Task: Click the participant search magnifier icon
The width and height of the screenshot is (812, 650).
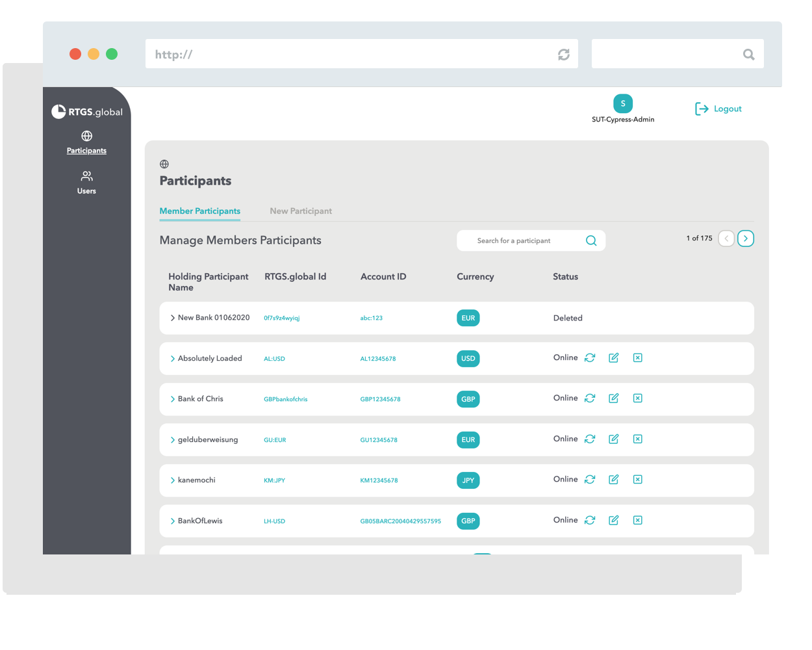Action: point(591,240)
